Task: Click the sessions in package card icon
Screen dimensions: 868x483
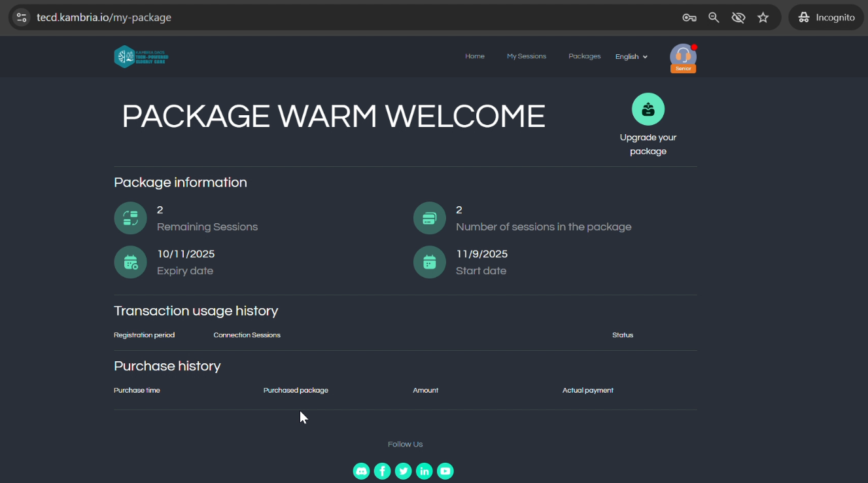Action: pos(430,218)
